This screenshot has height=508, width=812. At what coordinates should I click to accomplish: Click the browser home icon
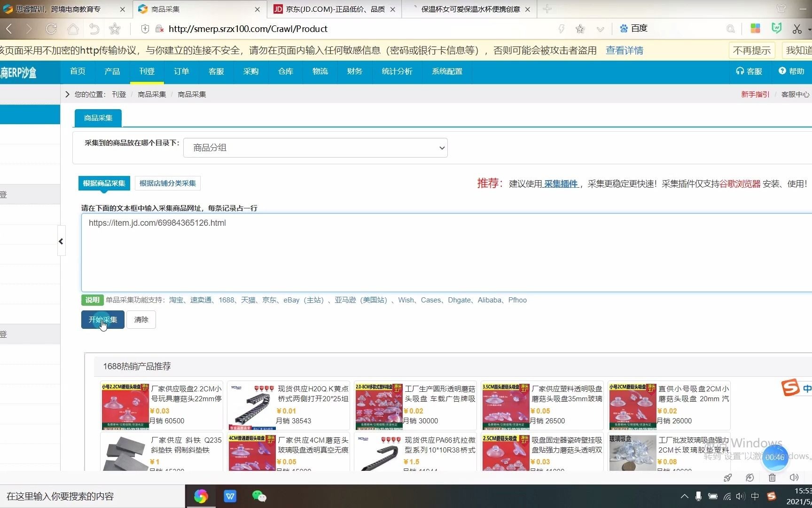[x=73, y=29]
